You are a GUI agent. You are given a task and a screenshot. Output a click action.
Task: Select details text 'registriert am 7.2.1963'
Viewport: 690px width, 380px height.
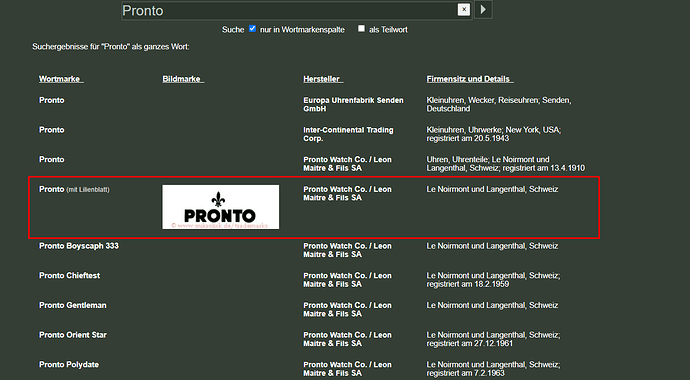(x=466, y=373)
